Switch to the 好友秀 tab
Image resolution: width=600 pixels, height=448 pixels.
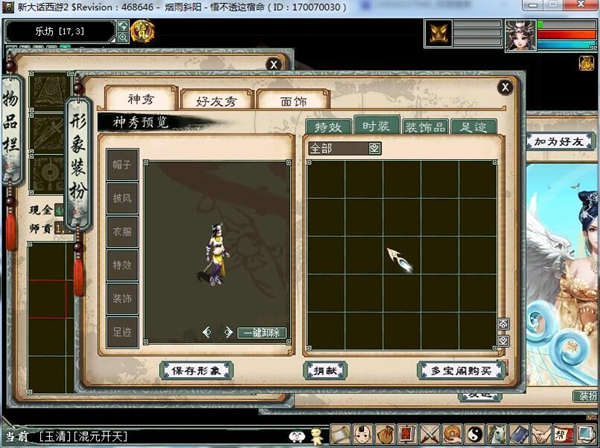[214, 99]
